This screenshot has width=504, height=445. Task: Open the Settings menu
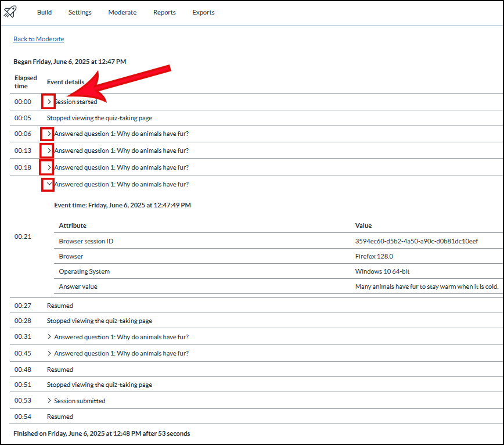coord(80,12)
